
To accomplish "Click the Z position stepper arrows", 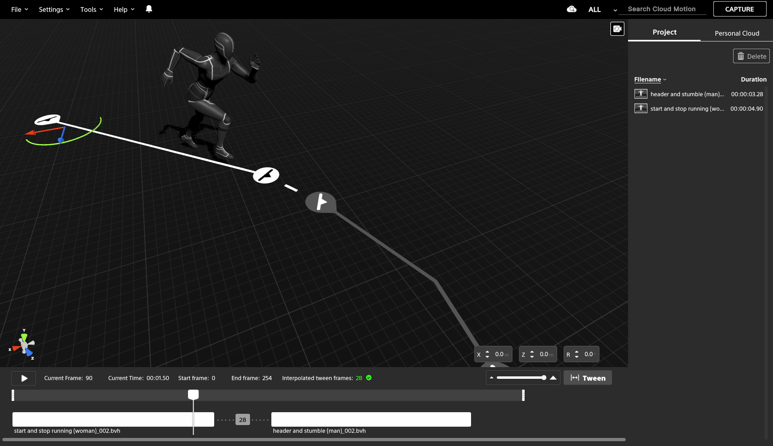I will click(532, 354).
